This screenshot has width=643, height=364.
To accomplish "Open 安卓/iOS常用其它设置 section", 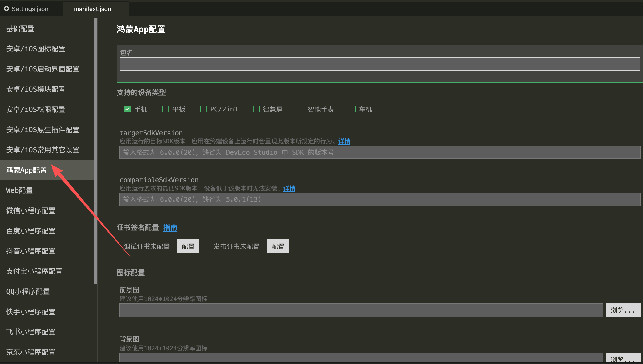I will 47,150.
